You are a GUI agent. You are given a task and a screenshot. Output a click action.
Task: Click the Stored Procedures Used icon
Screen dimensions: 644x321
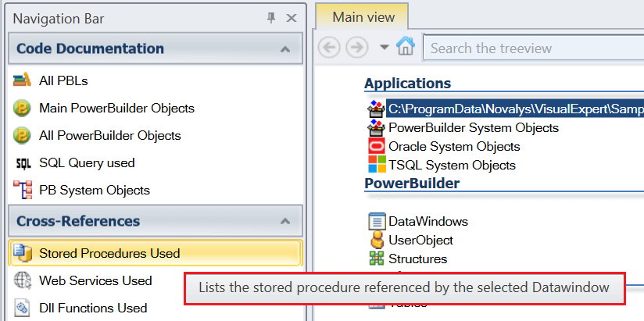coord(22,253)
